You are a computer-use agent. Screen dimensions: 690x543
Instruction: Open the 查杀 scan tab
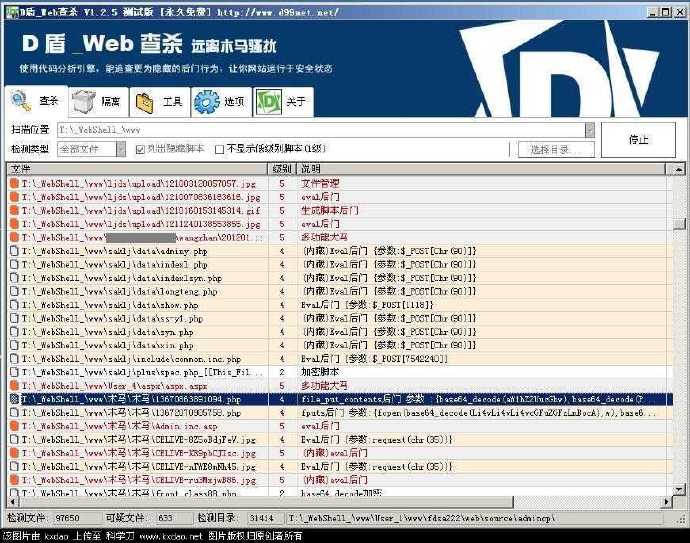[37, 101]
